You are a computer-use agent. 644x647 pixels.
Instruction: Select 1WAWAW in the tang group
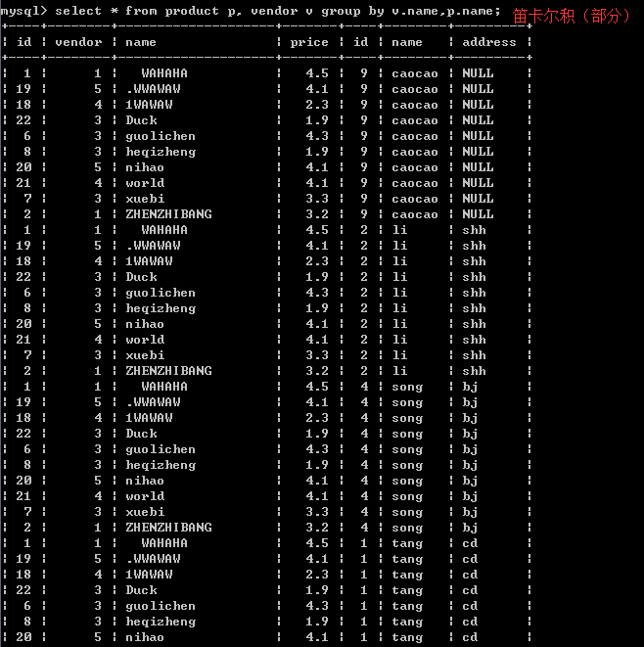[x=149, y=575]
